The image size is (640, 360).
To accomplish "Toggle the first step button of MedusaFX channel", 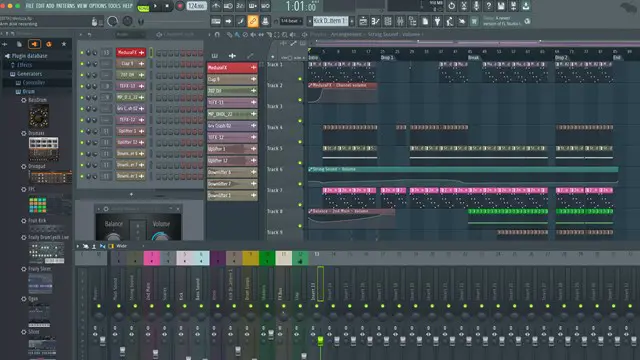I will [x=159, y=53].
